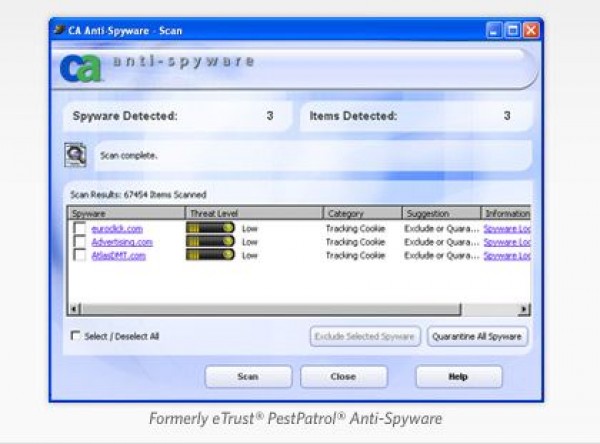This screenshot has width=600, height=444.
Task: Click the horizontal scrollbar left arrow
Action: (x=75, y=309)
